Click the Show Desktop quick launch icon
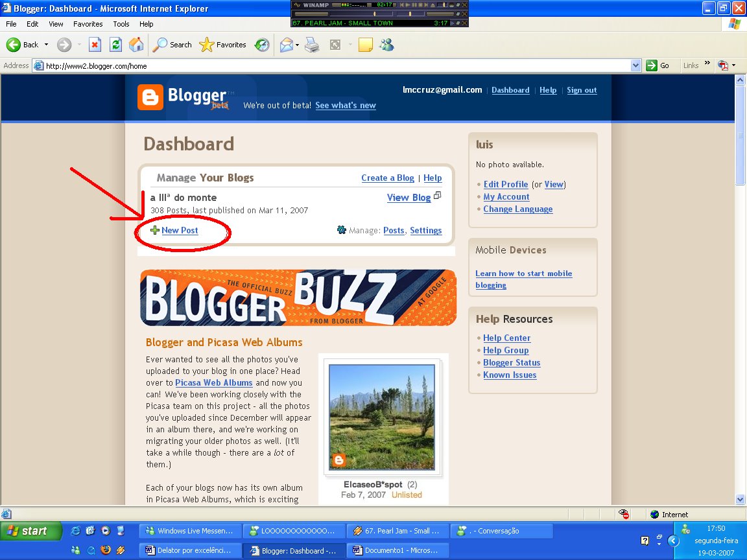The height and width of the screenshot is (560, 747). click(x=121, y=530)
